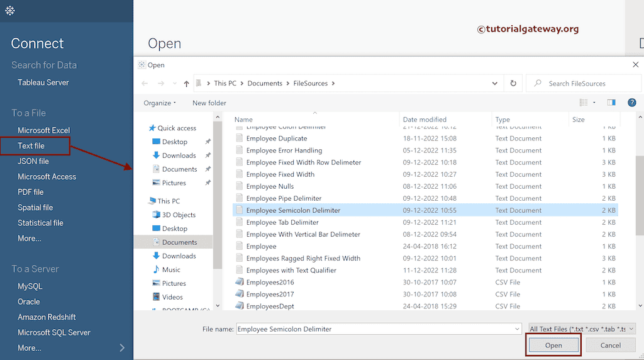Choose Microsoft Excel connector
Image resolution: width=644 pixels, height=360 pixels.
[x=44, y=130]
